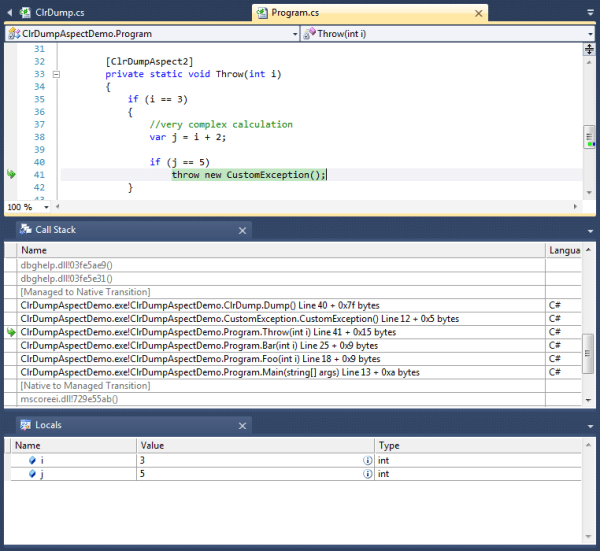Screen dimensions: 600x551
Task: Click the Language column header in Call Stack
Action: point(565,250)
